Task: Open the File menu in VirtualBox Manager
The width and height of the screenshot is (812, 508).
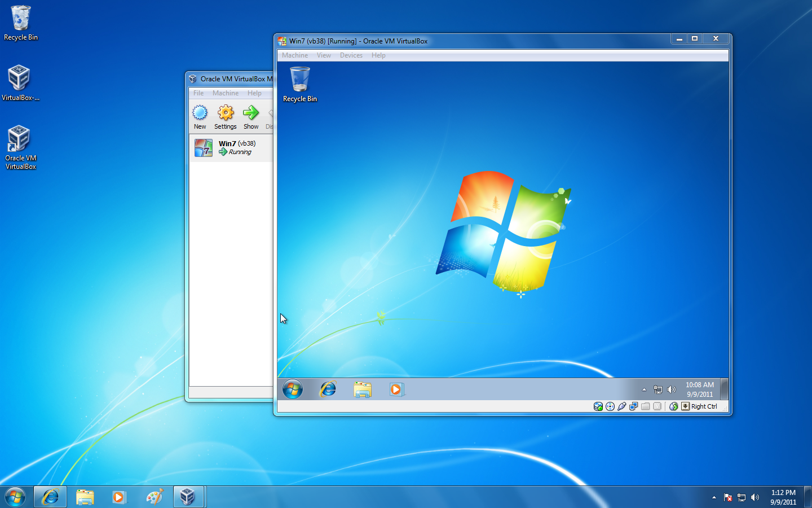Action: point(198,93)
